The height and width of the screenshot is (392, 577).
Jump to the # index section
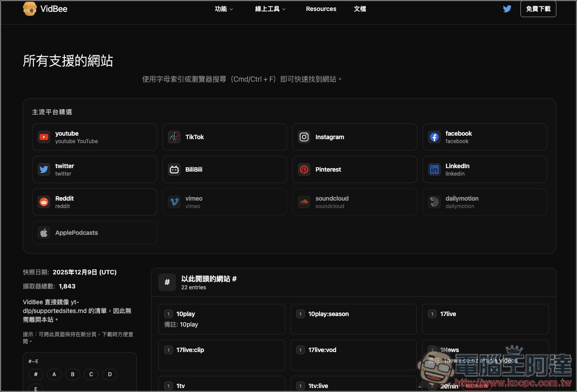36,374
